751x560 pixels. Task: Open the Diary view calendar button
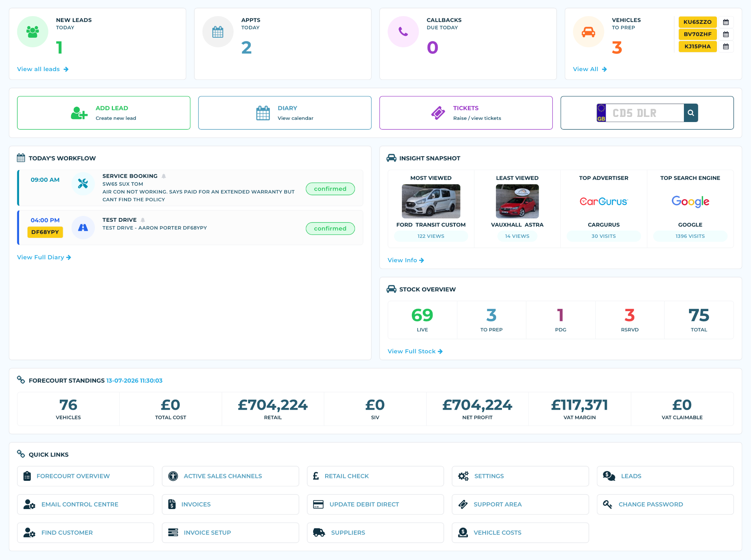pyautogui.click(x=285, y=113)
